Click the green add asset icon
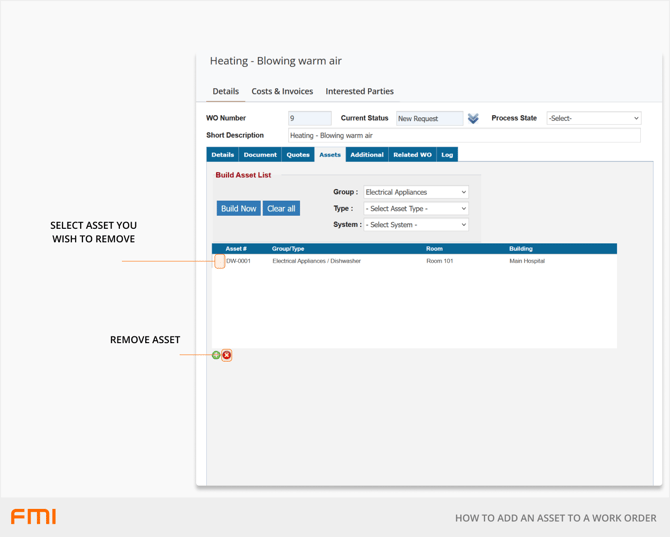Screen dimensions: 670x537 pyautogui.click(x=216, y=355)
